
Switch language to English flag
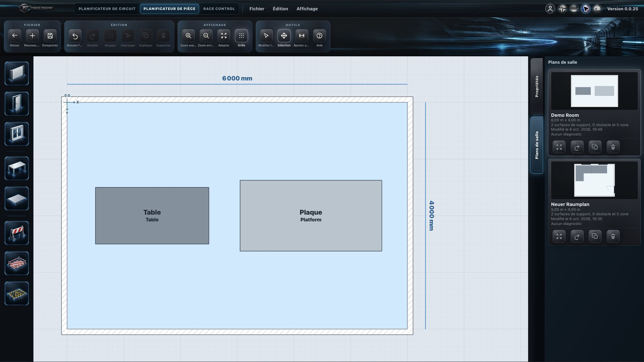[562, 8]
